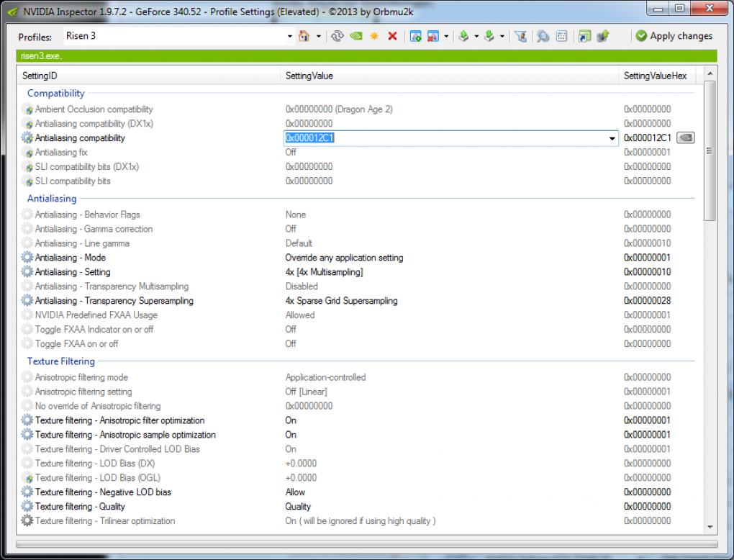The width and height of the screenshot is (734, 560).
Task: Click the gear icon for Anisotropic sample optimization
Action: tap(27, 435)
